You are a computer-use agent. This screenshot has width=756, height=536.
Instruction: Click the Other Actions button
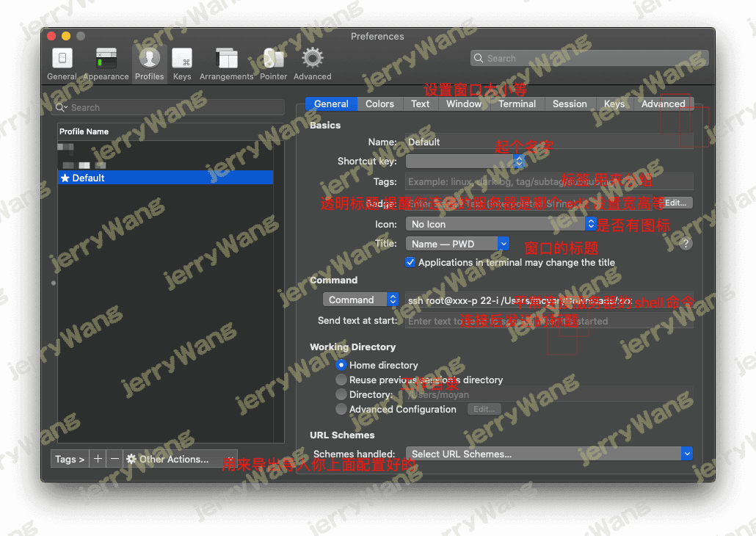click(172, 459)
